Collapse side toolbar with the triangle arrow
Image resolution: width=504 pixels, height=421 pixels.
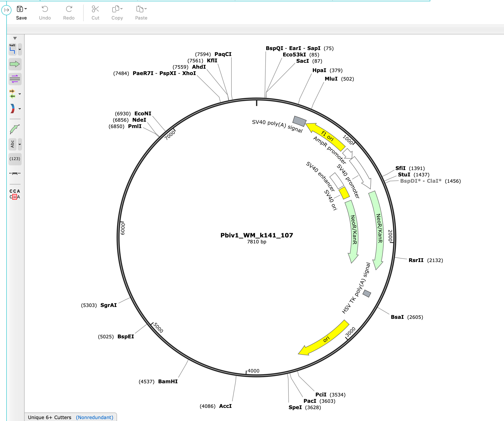coord(15,38)
